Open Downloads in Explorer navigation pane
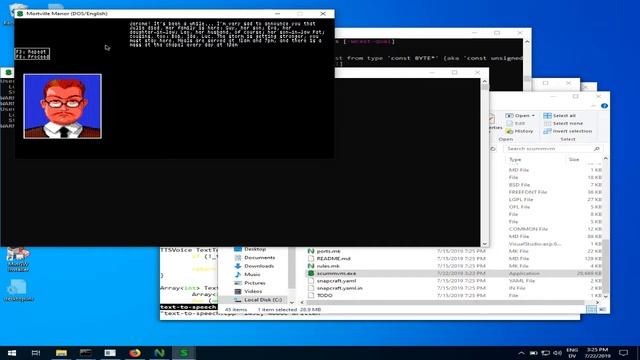640x360 pixels. (259, 266)
